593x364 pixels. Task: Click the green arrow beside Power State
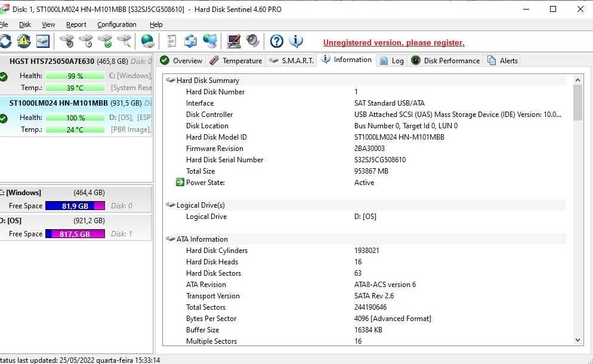180,183
